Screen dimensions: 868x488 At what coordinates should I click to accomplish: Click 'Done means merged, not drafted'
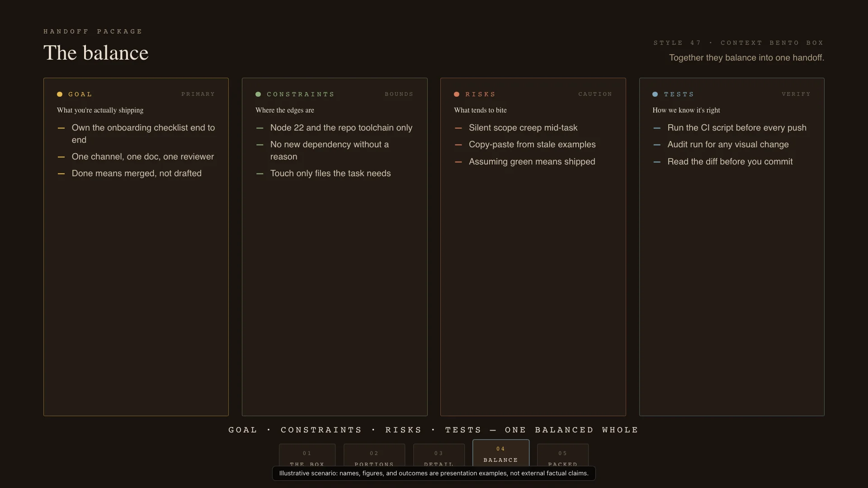tap(136, 174)
